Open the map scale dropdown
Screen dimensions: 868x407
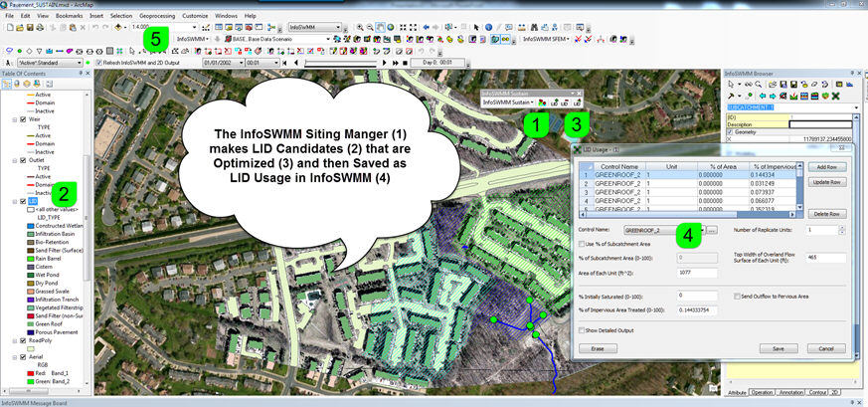coord(194,27)
